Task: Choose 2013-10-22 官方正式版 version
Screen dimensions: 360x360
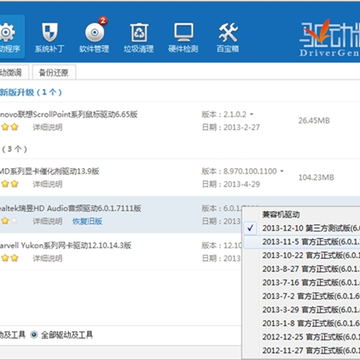Action: (302, 255)
